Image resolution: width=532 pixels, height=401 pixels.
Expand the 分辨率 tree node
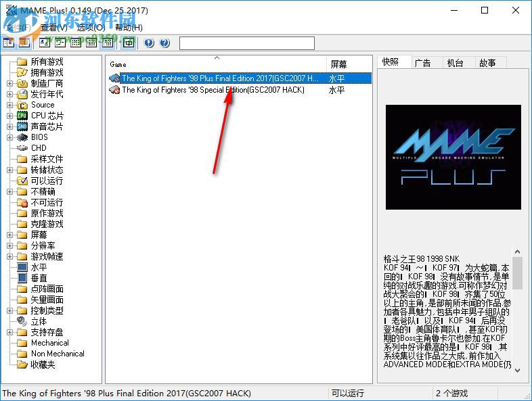(x=9, y=245)
